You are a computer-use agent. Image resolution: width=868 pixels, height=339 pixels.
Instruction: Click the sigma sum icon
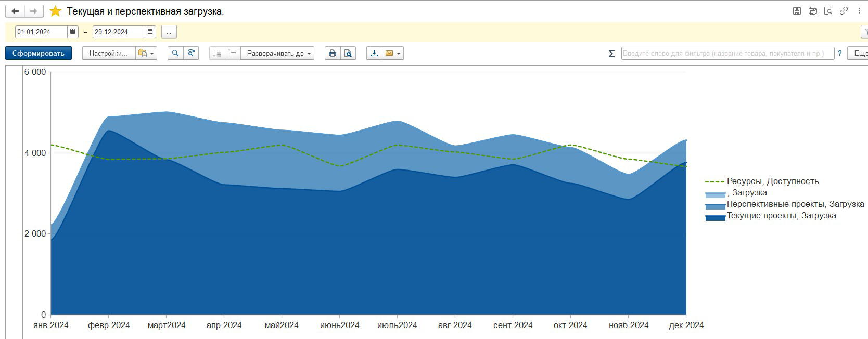click(611, 54)
